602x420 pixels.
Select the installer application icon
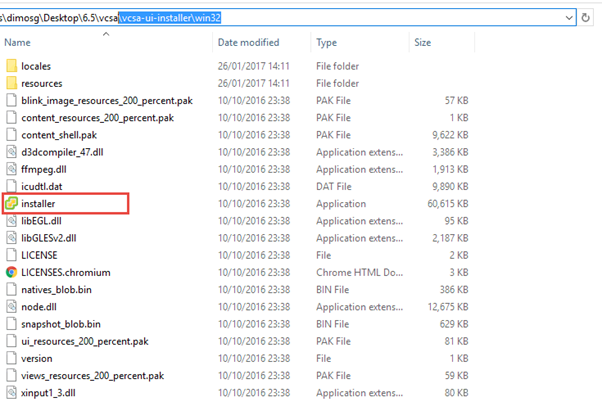pos(12,203)
